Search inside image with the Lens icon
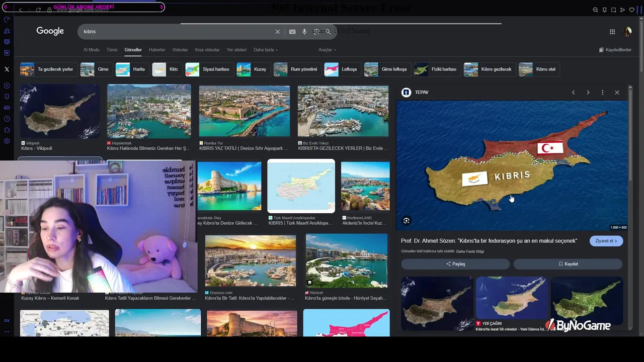Image resolution: width=644 pixels, height=362 pixels. [x=407, y=220]
